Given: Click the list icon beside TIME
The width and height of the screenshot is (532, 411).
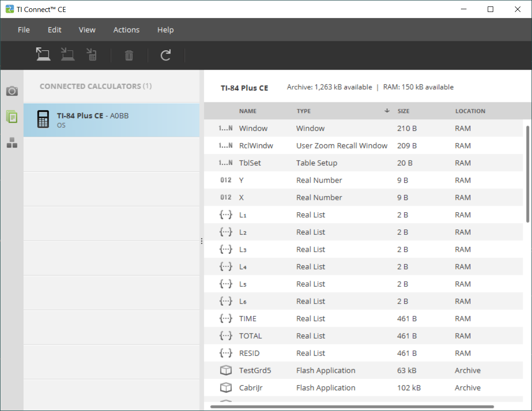Looking at the screenshot, I should click(226, 319).
